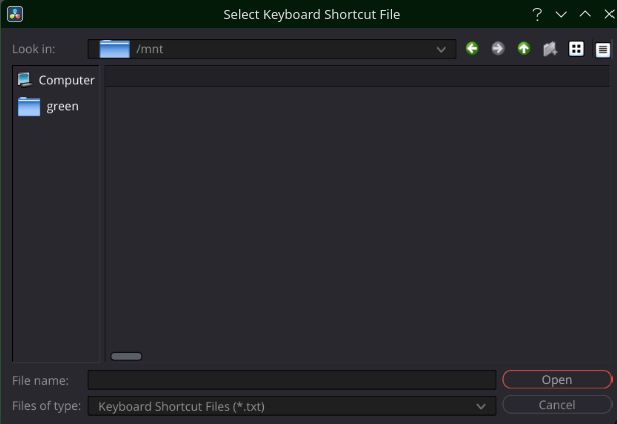Click the question mark help button
The image size is (617, 424).
tap(537, 15)
